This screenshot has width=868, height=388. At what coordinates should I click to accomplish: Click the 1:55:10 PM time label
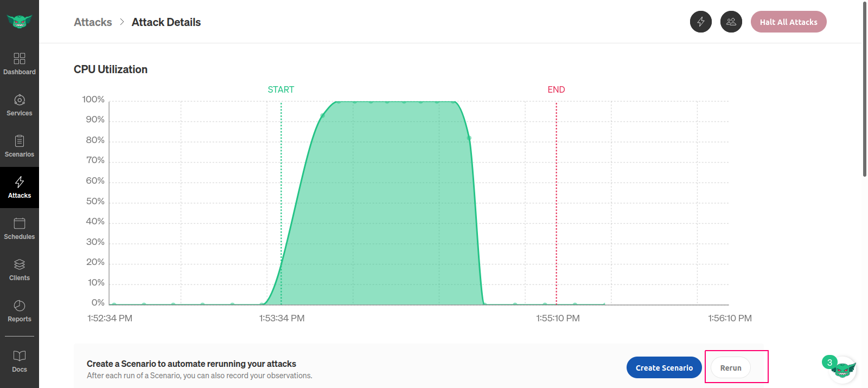[558, 318]
